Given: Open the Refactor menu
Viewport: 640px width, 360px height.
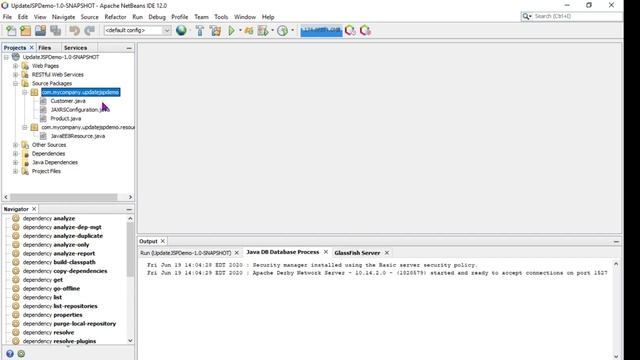Looking at the screenshot, I should click(116, 17).
